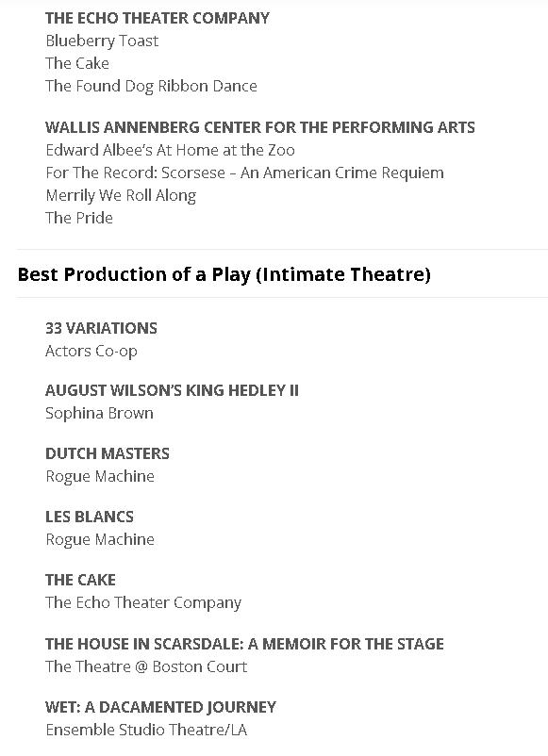Click Best Production of a Play heading
The height and width of the screenshot is (756, 548).
224,274
